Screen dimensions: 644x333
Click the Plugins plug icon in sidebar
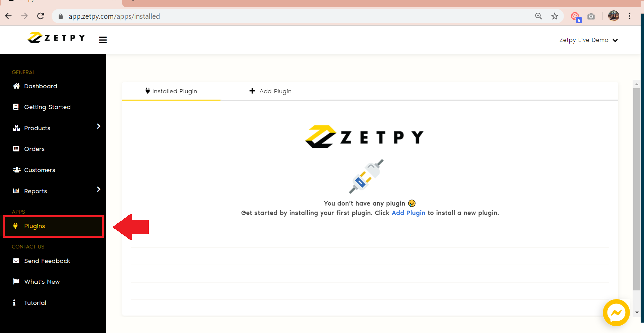tap(15, 226)
